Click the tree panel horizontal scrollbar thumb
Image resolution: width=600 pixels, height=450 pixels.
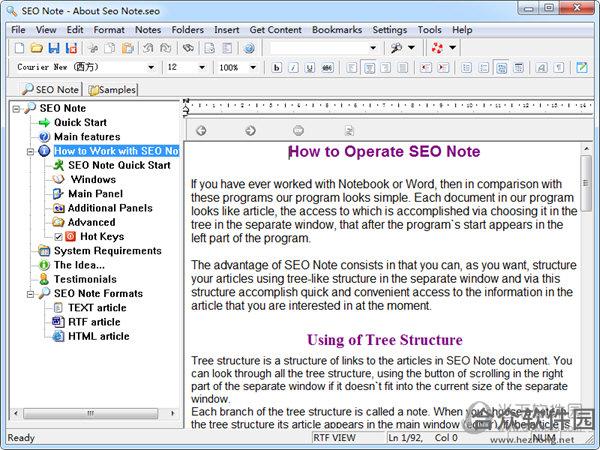coord(90,413)
